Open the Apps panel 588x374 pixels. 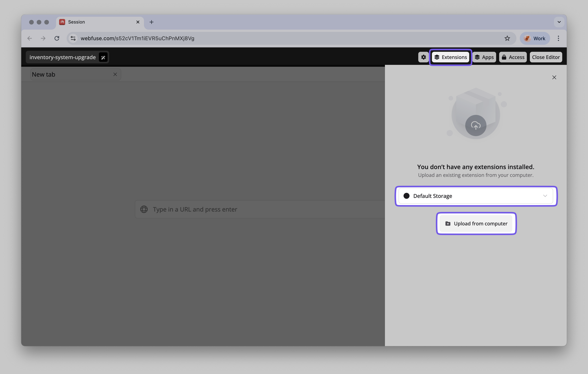pyautogui.click(x=484, y=57)
